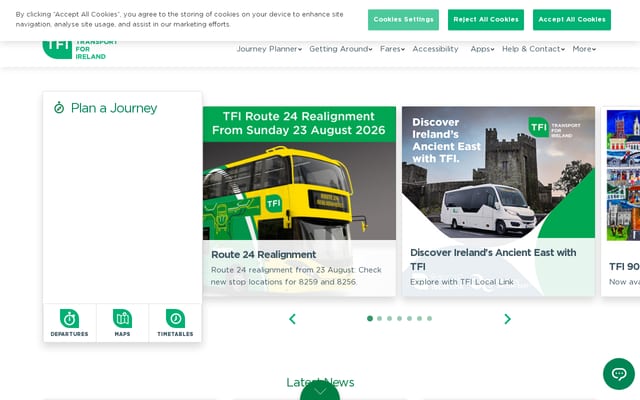640x400 pixels.
Task: Click the Cookies Settings button
Action: coord(403,20)
